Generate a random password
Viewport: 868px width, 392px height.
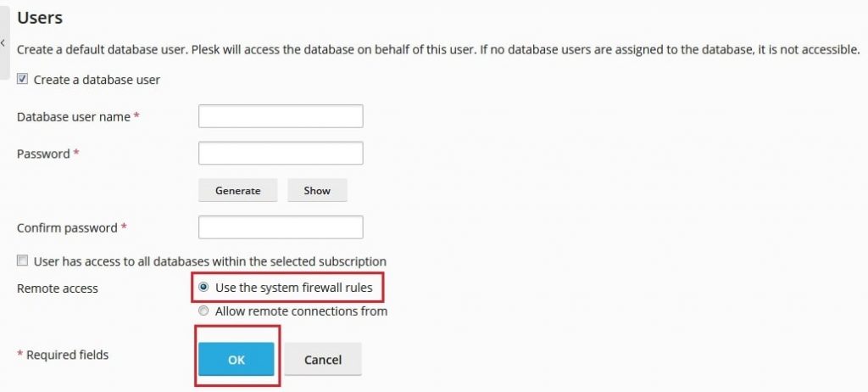pyautogui.click(x=237, y=190)
